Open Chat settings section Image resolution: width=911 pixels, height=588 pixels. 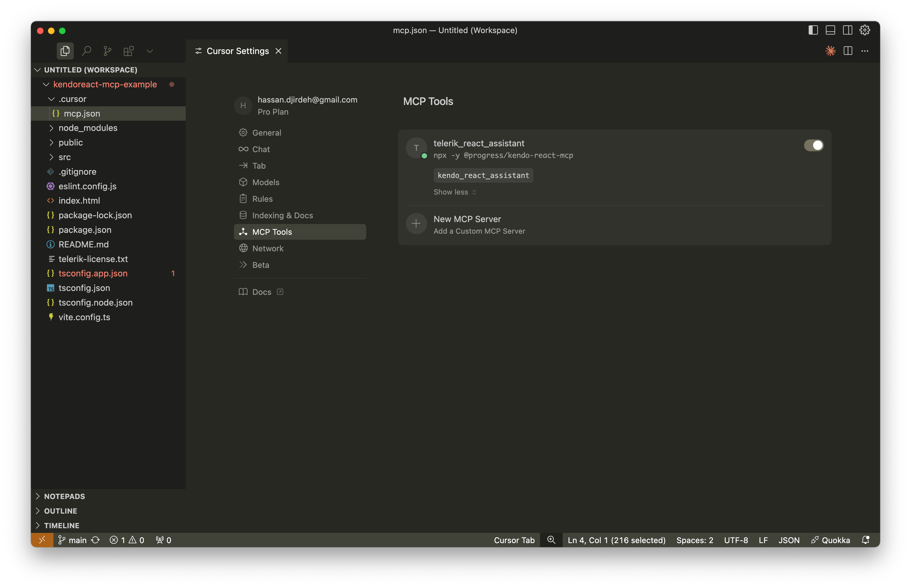(300, 149)
